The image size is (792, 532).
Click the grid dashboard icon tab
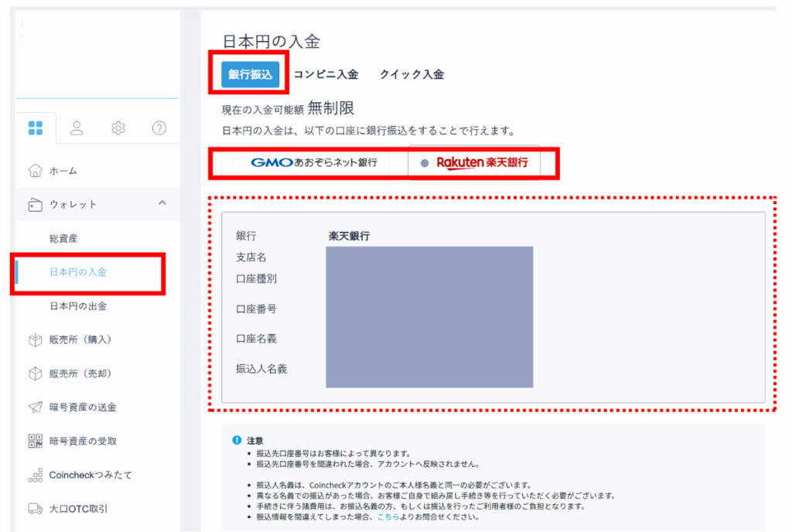coord(36,128)
